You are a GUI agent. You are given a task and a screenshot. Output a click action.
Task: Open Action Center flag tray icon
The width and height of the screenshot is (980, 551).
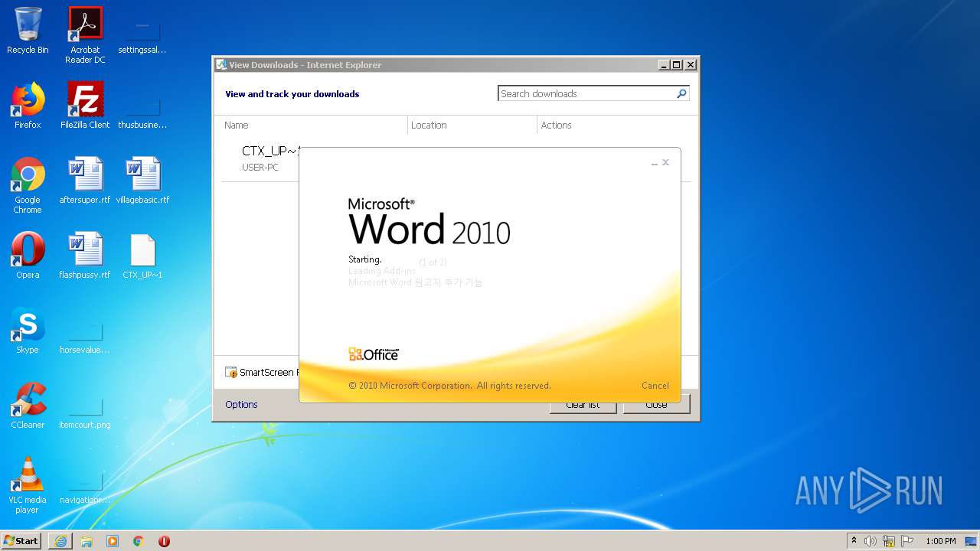point(907,541)
